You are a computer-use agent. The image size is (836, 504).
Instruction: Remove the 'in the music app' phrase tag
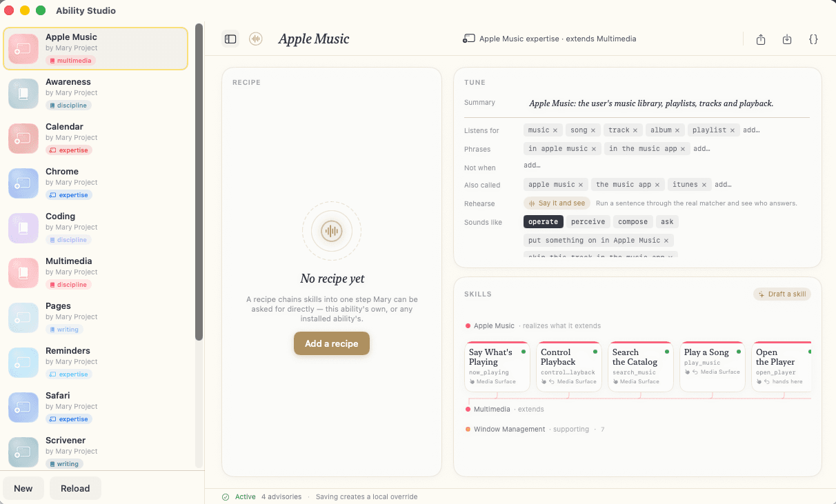683,149
